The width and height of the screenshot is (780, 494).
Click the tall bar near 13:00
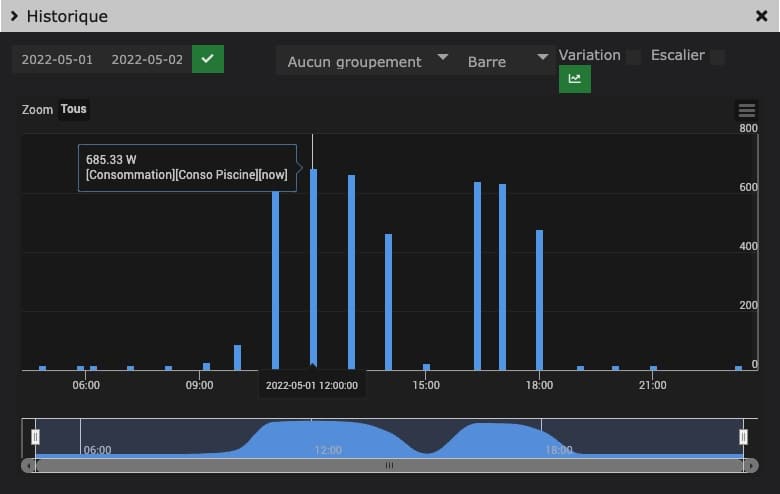tap(351, 272)
